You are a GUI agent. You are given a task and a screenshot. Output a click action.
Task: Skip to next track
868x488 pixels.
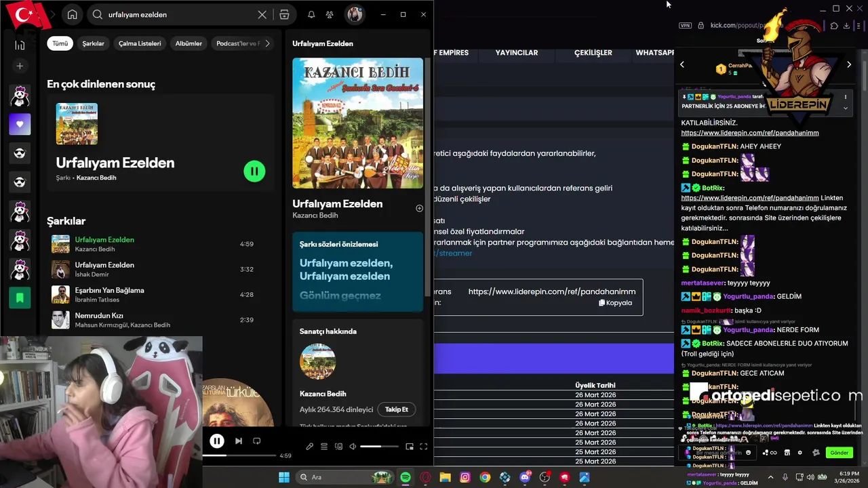[x=239, y=441]
